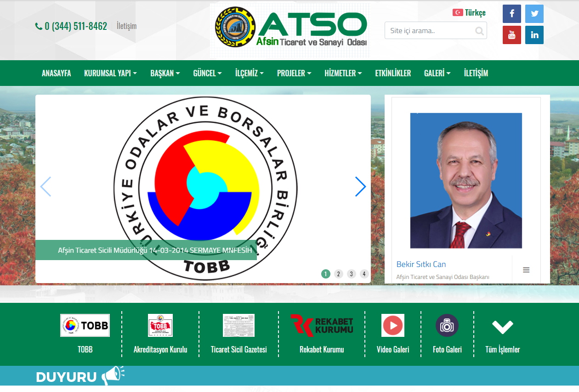Open Foto Galeri text link
579x392 pixels.
coord(447,349)
